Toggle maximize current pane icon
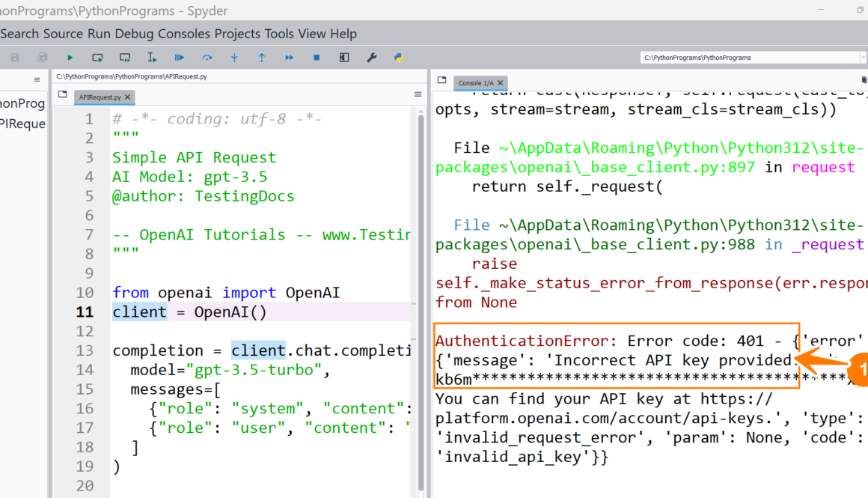 tap(344, 58)
